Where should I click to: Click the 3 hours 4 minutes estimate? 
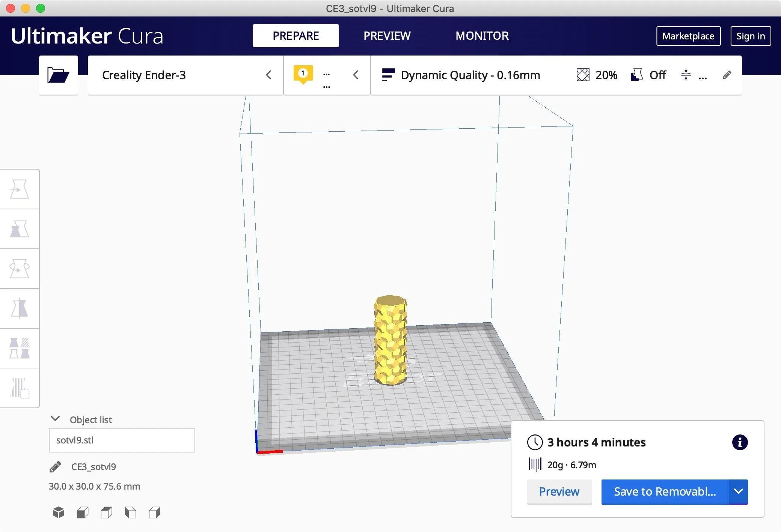click(596, 442)
